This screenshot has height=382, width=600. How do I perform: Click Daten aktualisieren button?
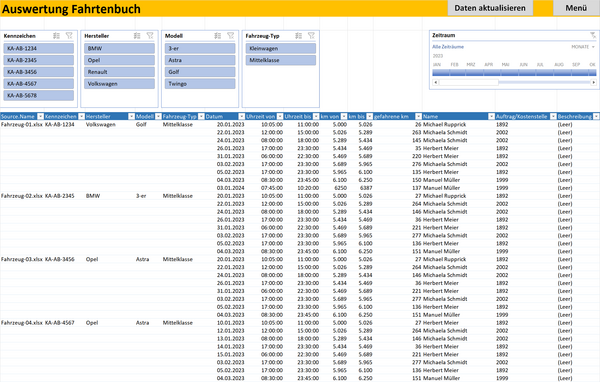tap(490, 8)
